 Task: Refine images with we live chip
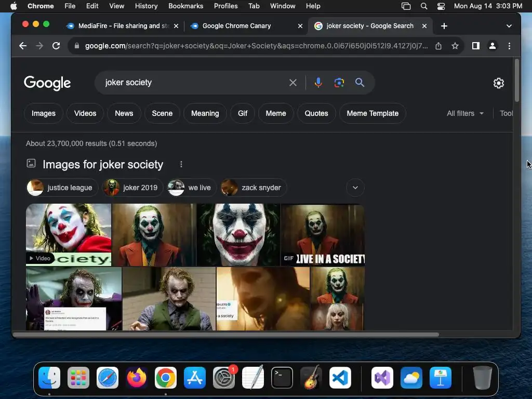click(192, 188)
